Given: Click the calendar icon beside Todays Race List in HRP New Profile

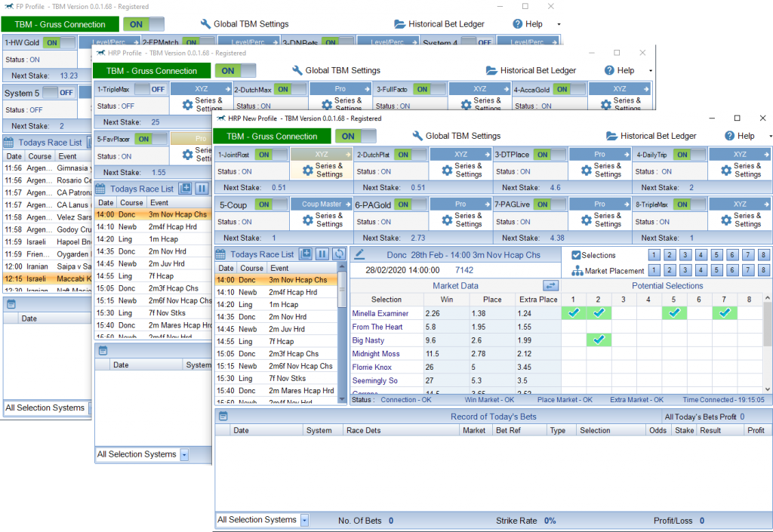Looking at the screenshot, I should tap(221, 254).
